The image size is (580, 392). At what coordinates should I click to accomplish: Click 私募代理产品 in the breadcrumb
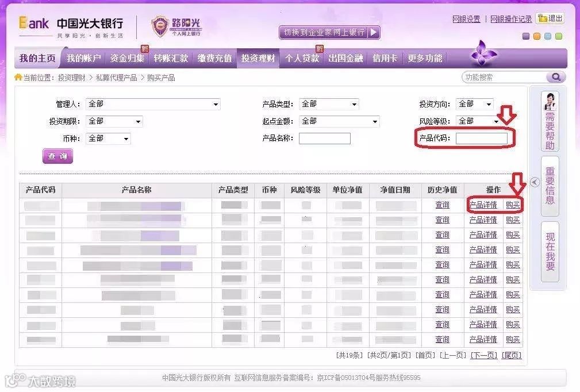coord(116,78)
